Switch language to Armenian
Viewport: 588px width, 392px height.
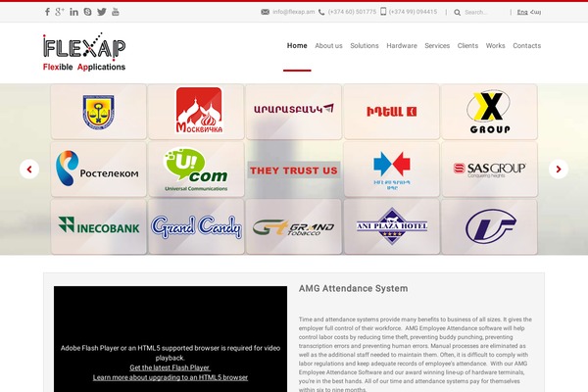tap(535, 12)
